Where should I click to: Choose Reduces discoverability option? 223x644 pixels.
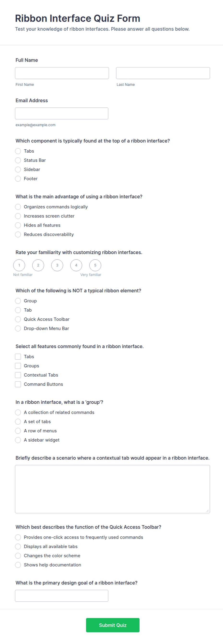pyautogui.click(x=18, y=234)
